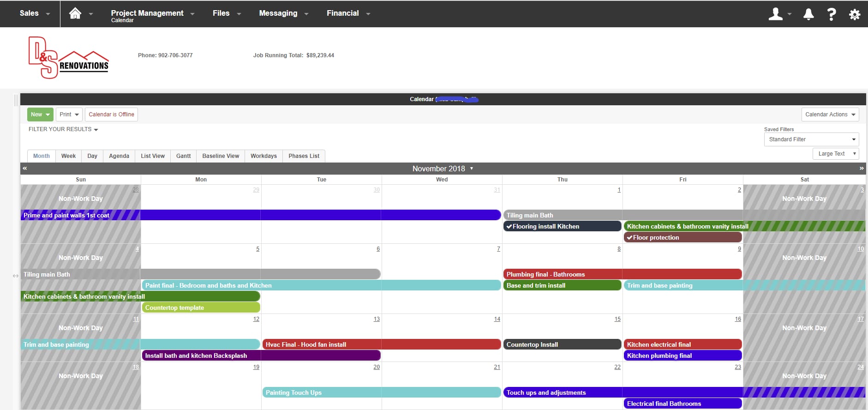Open Prime and paint walls 1st coat event
The width and height of the screenshot is (868, 410).
pyautogui.click(x=261, y=215)
